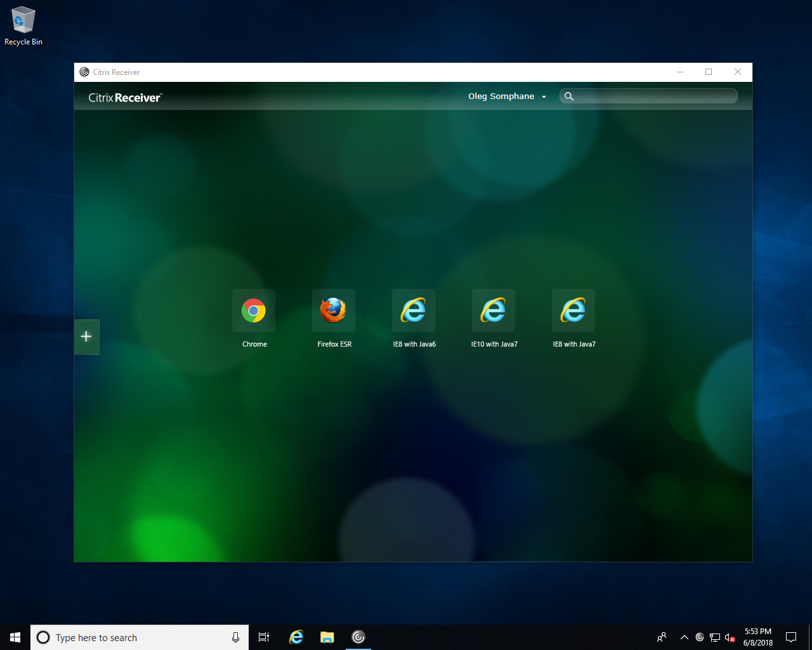Image resolution: width=812 pixels, height=650 pixels.
Task: Open File Explorer from the taskbar
Action: 327,637
